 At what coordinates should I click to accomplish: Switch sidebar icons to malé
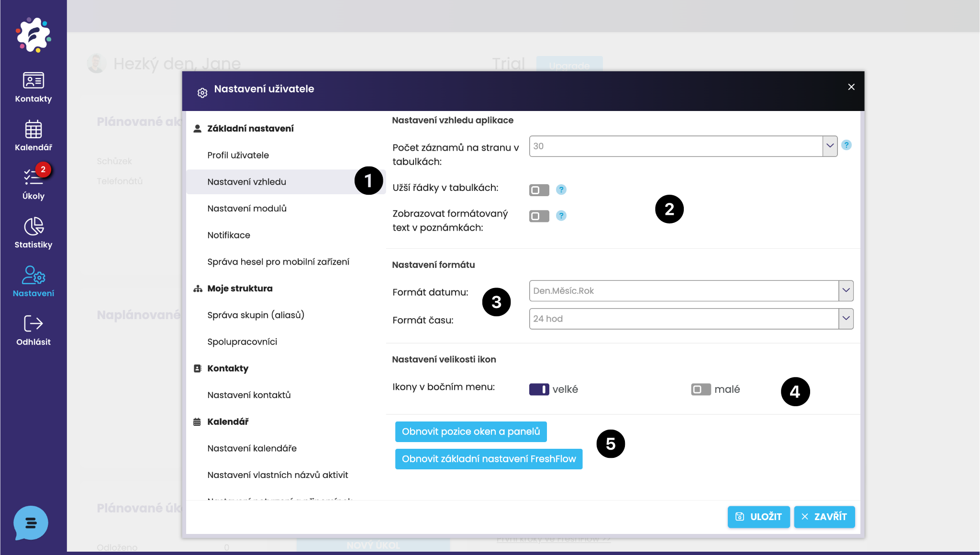(x=701, y=389)
